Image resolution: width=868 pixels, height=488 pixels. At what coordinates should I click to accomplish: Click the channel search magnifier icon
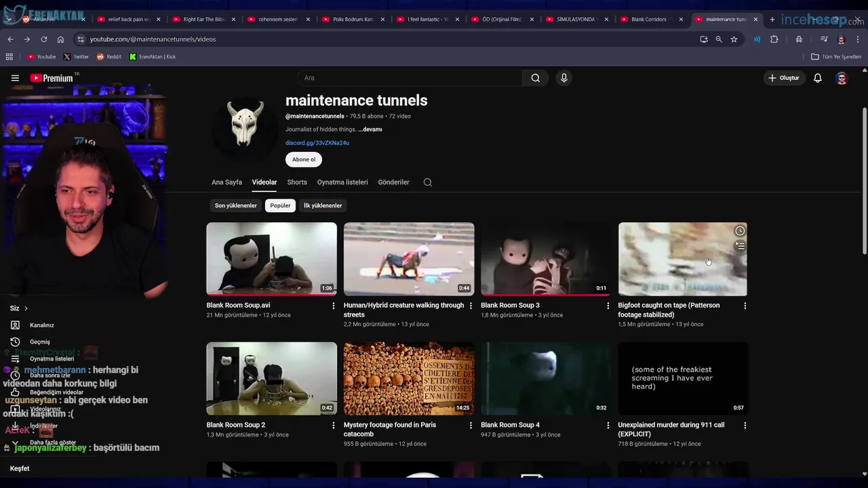[x=428, y=182]
